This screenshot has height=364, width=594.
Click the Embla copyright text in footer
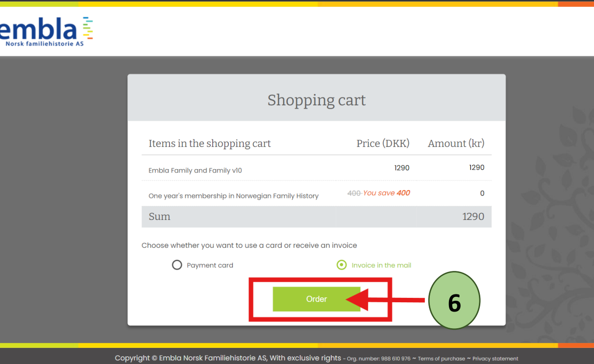228,358
